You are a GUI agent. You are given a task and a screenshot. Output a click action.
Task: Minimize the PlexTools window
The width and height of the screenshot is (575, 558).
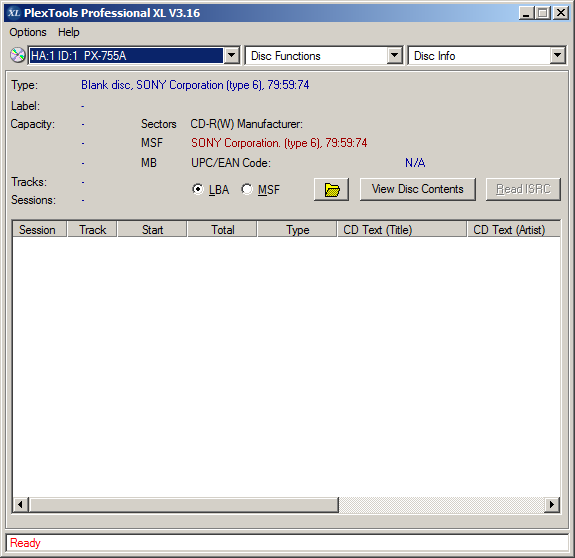pyautogui.click(x=527, y=13)
